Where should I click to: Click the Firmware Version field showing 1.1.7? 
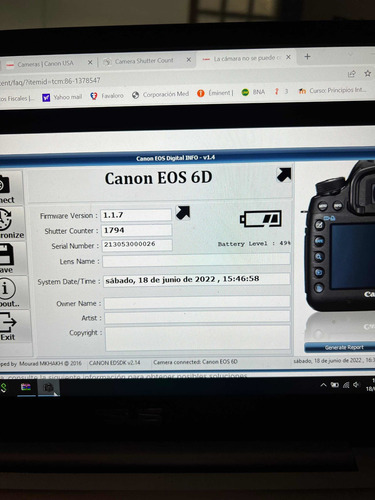point(136,215)
